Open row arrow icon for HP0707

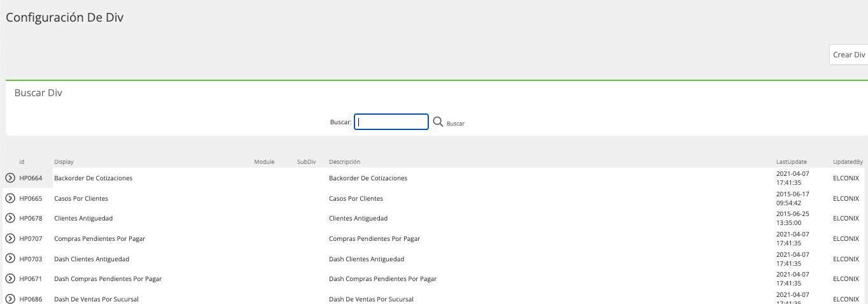10,238
